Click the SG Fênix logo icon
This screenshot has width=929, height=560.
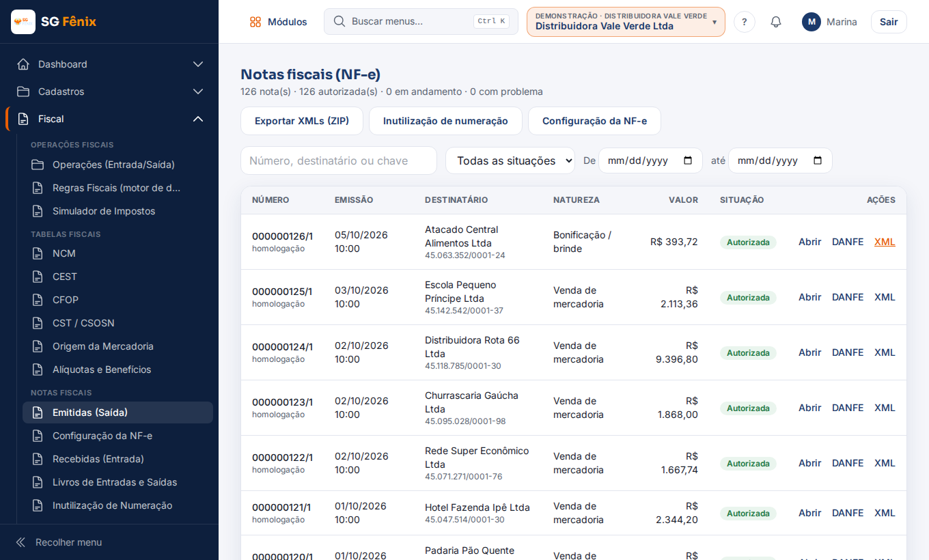[23, 22]
